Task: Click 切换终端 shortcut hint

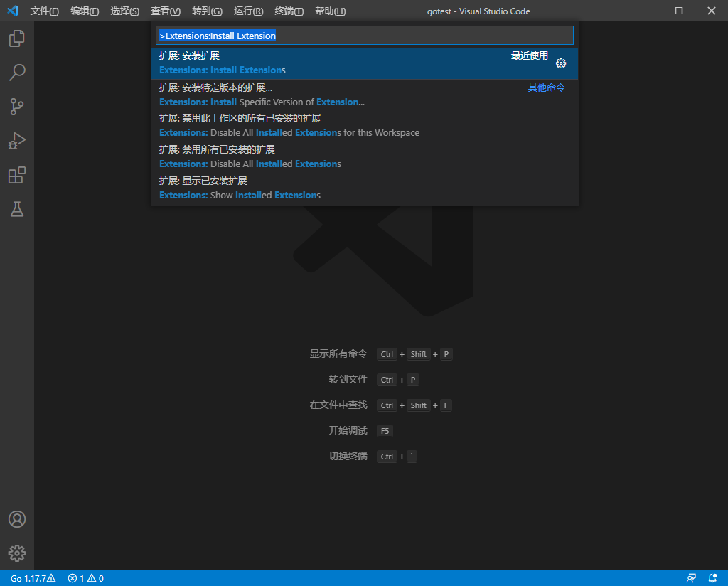Action: [x=348, y=456]
